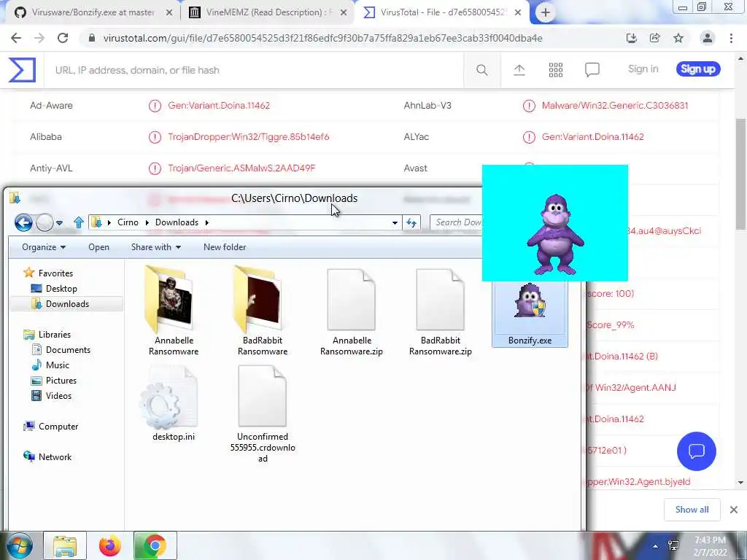Open the VirusTotal apps grid icon
This screenshot has width=747, height=560.
[x=555, y=70]
